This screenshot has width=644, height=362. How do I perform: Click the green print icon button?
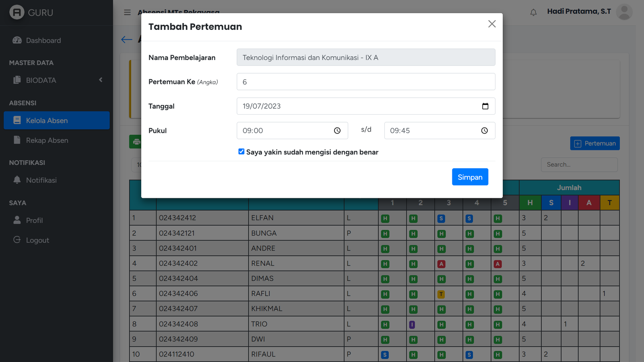pyautogui.click(x=136, y=142)
